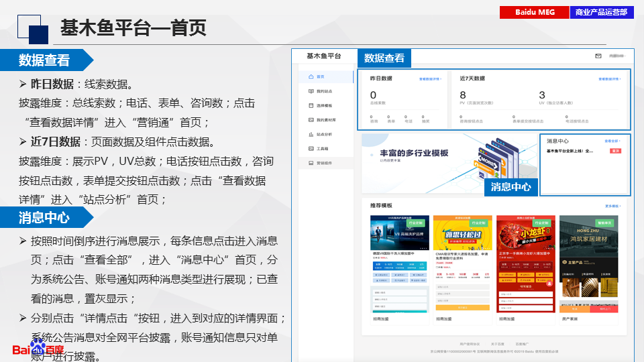Click the Baidu 百度 logo
Image resolution: width=644 pixels, height=362 pixels.
point(38,348)
